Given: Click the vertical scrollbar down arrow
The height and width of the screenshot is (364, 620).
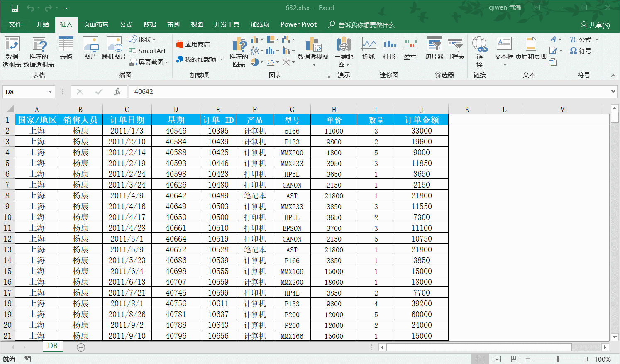Looking at the screenshot, I should point(615,337).
